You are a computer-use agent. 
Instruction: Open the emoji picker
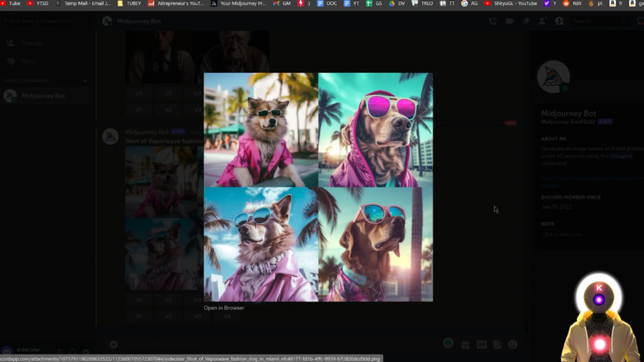(x=513, y=345)
